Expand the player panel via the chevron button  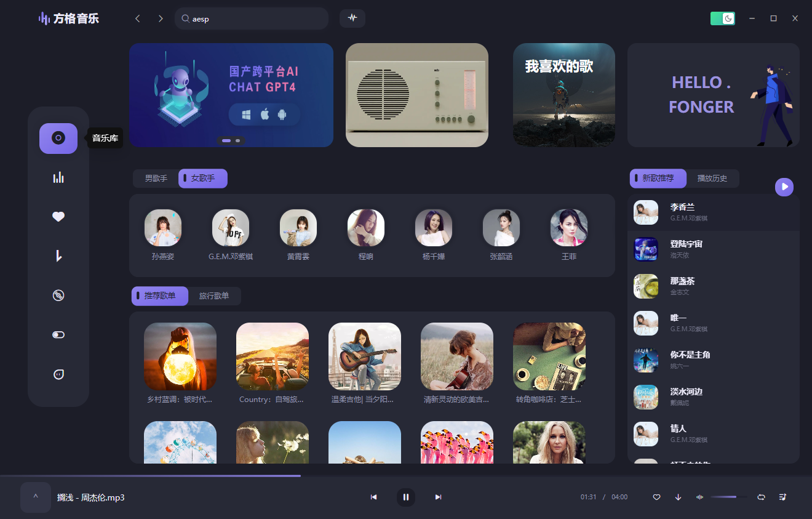coord(35,497)
